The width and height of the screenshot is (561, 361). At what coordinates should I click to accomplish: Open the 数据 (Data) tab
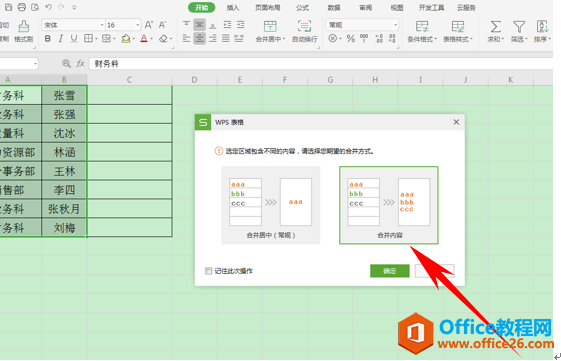point(334,8)
